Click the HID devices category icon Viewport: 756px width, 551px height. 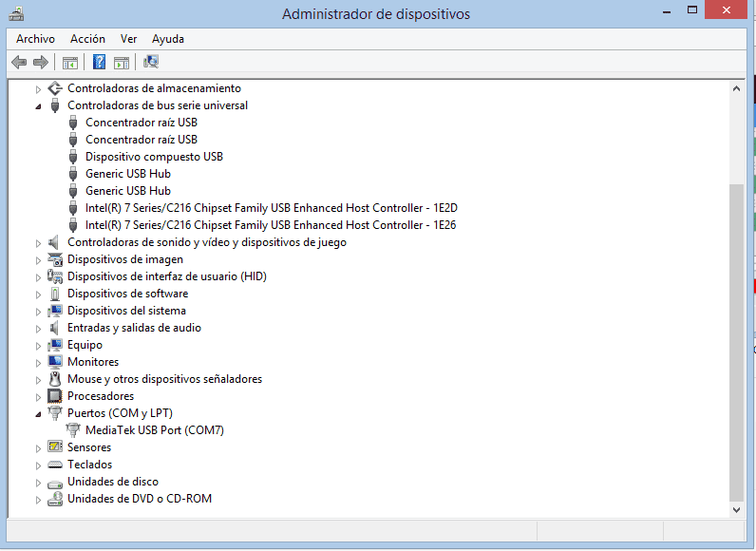[55, 276]
